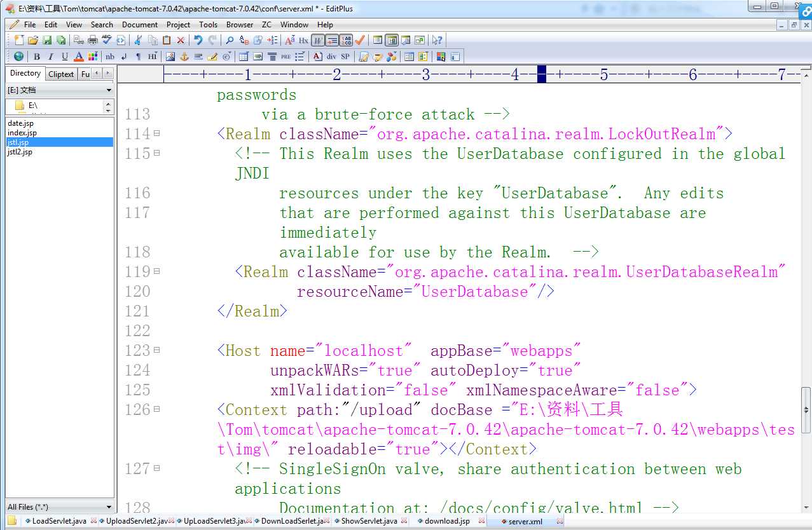This screenshot has width=812, height=530.
Task: Undo the last edit
Action: 198,40
